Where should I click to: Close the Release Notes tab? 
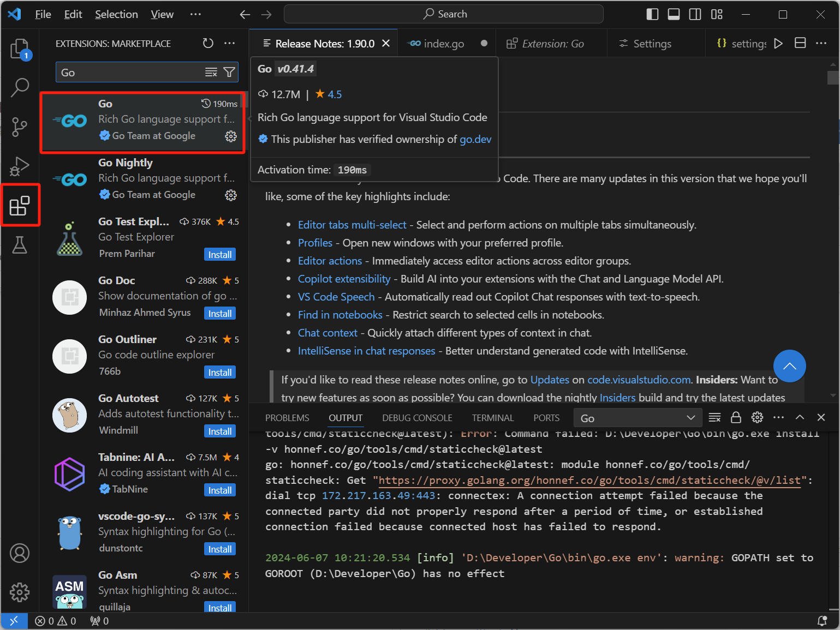(x=386, y=43)
